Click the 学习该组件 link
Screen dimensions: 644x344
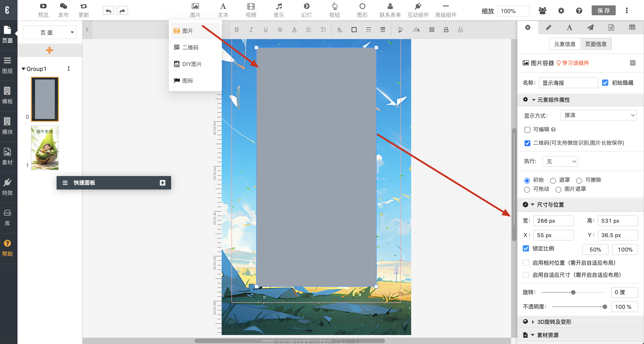575,63
